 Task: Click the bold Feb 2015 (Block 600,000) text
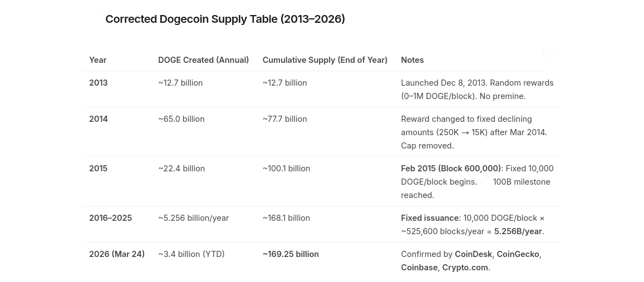point(451,169)
